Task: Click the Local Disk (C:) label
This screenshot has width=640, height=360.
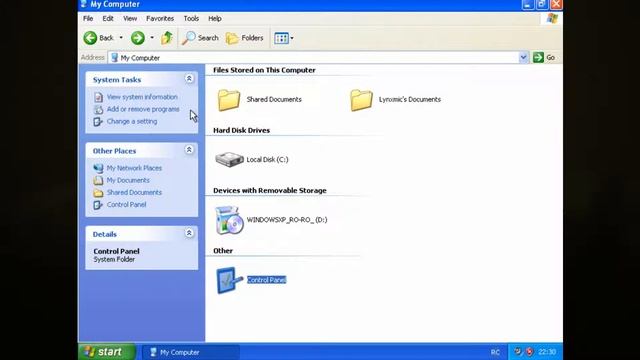Action: tap(267, 159)
